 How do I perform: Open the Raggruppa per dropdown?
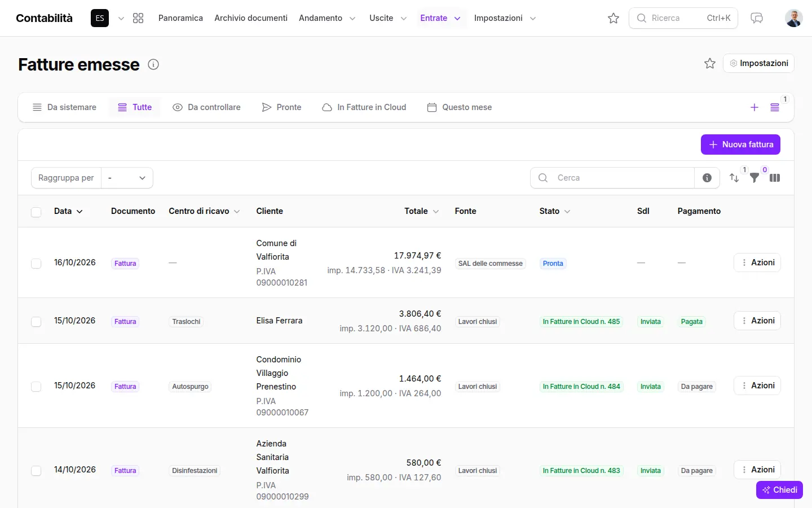(127, 178)
